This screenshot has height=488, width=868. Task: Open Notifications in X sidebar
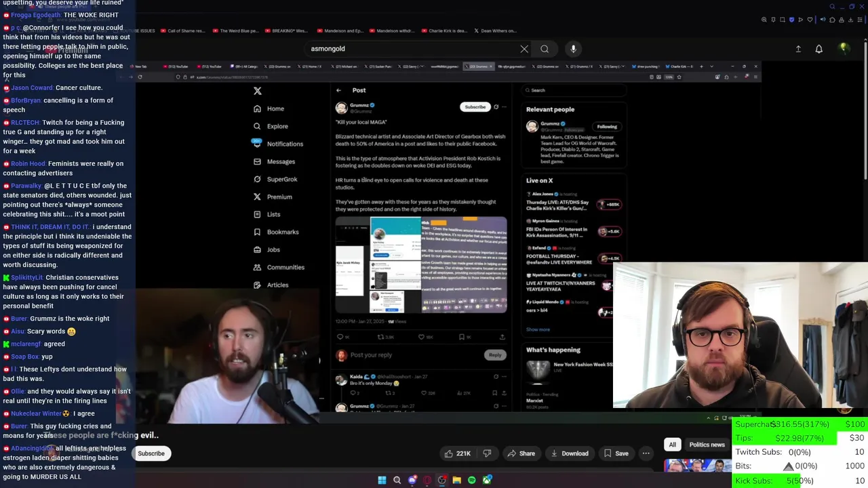point(277,144)
